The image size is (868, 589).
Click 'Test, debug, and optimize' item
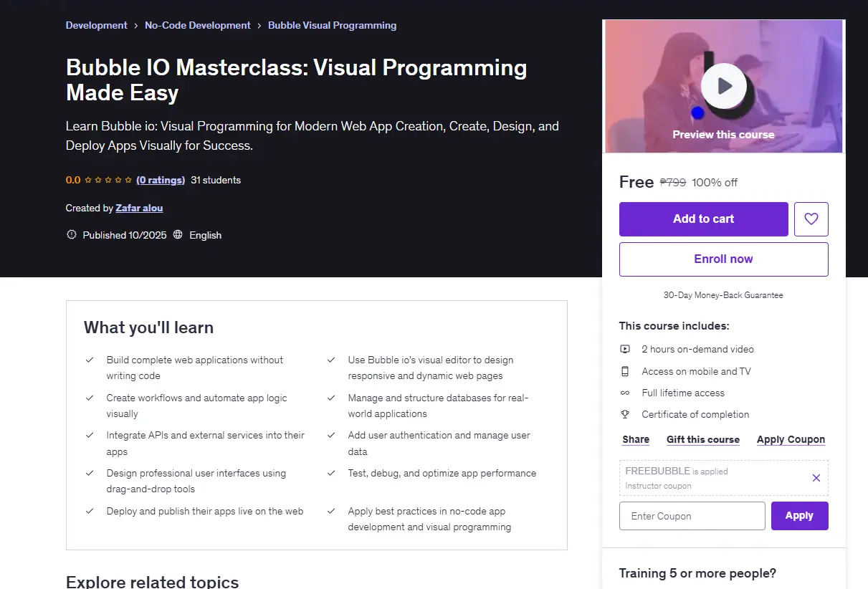[442, 474]
